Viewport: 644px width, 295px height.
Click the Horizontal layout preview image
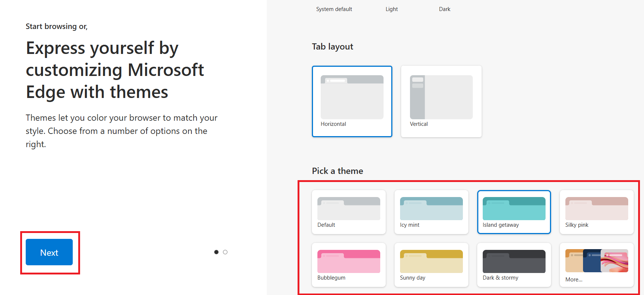coord(352,97)
